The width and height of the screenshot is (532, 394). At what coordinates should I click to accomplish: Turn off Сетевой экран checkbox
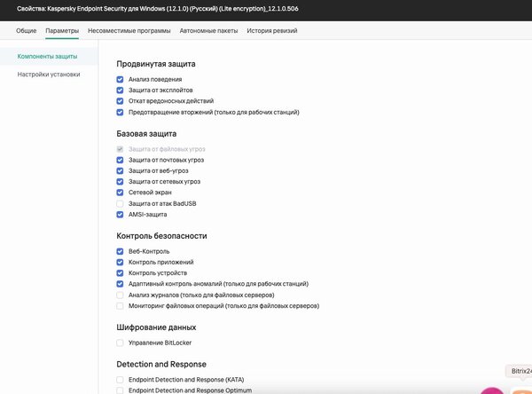120,192
